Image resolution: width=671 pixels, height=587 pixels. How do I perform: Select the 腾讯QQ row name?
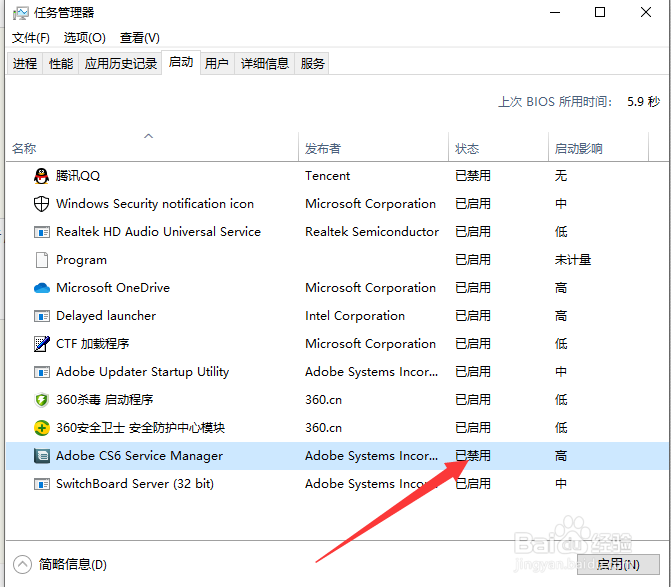point(78,176)
